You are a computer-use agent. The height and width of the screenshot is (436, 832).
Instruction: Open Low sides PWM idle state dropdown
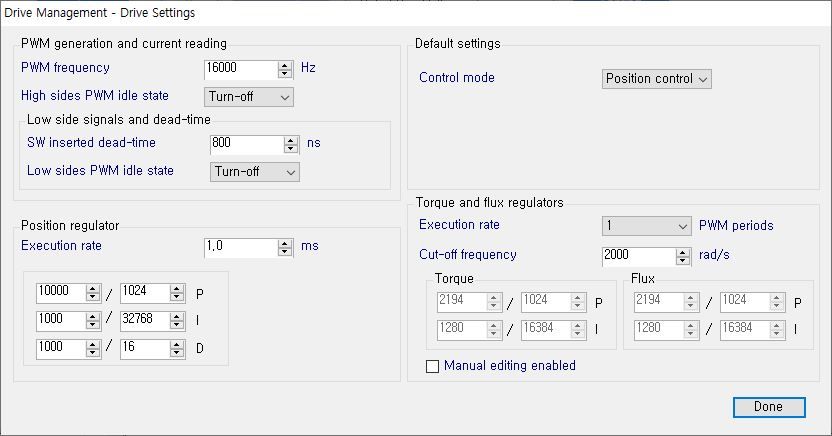tap(255, 172)
